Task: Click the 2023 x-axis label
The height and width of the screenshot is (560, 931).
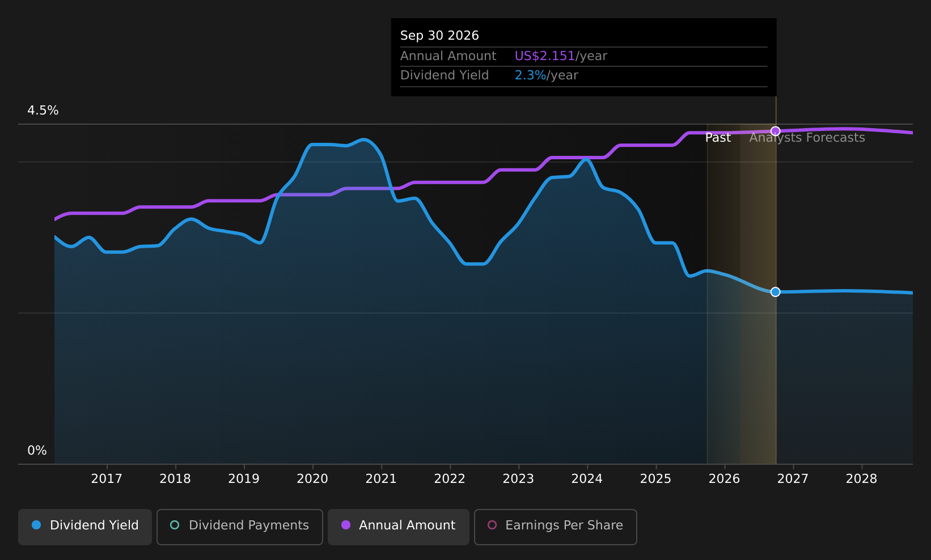Action: click(518, 479)
